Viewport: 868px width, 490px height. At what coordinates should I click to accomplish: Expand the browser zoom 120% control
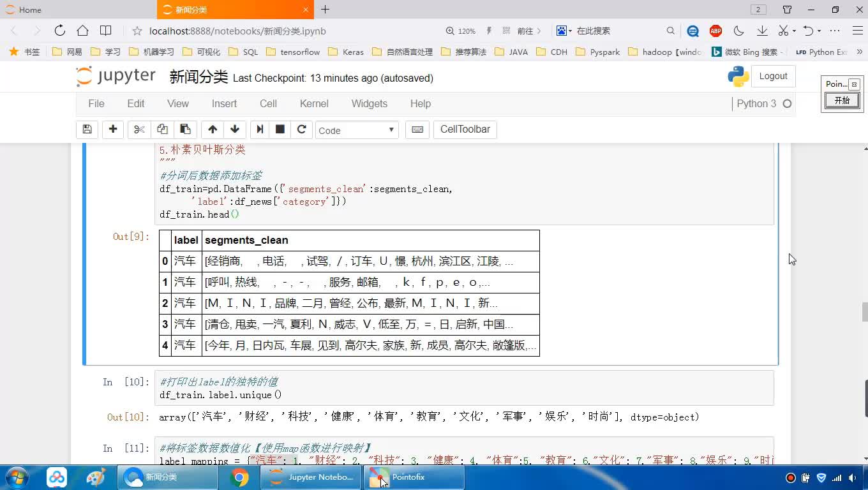461,31
